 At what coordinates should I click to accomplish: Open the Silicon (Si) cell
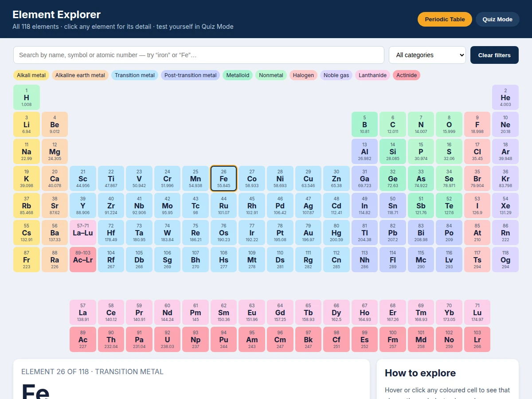pyautogui.click(x=393, y=152)
